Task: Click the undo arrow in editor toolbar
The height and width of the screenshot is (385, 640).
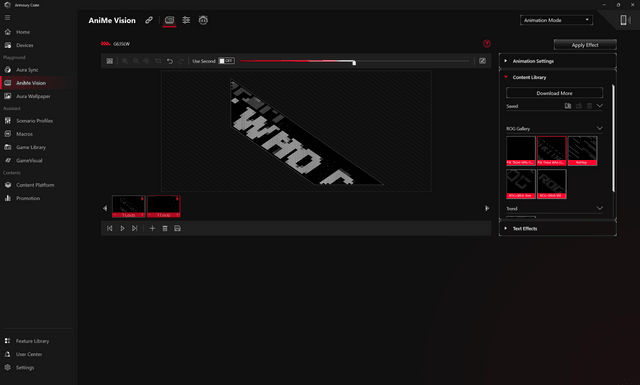Action: pos(170,61)
